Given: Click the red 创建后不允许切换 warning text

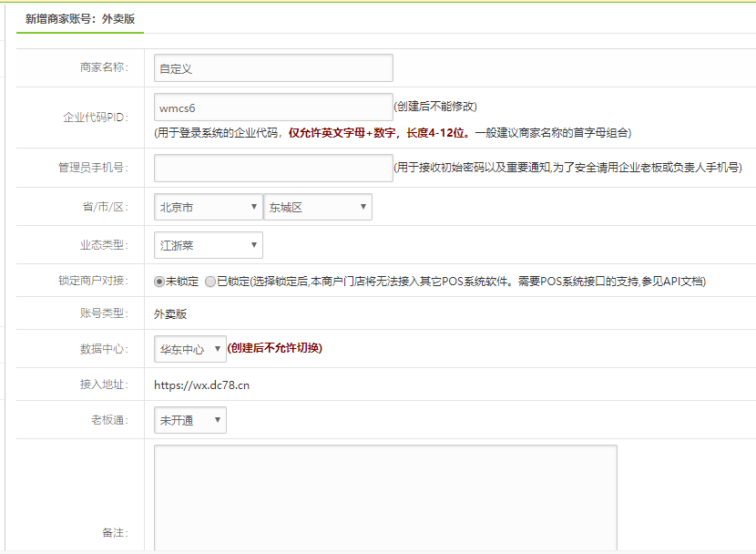Looking at the screenshot, I should click(274, 348).
